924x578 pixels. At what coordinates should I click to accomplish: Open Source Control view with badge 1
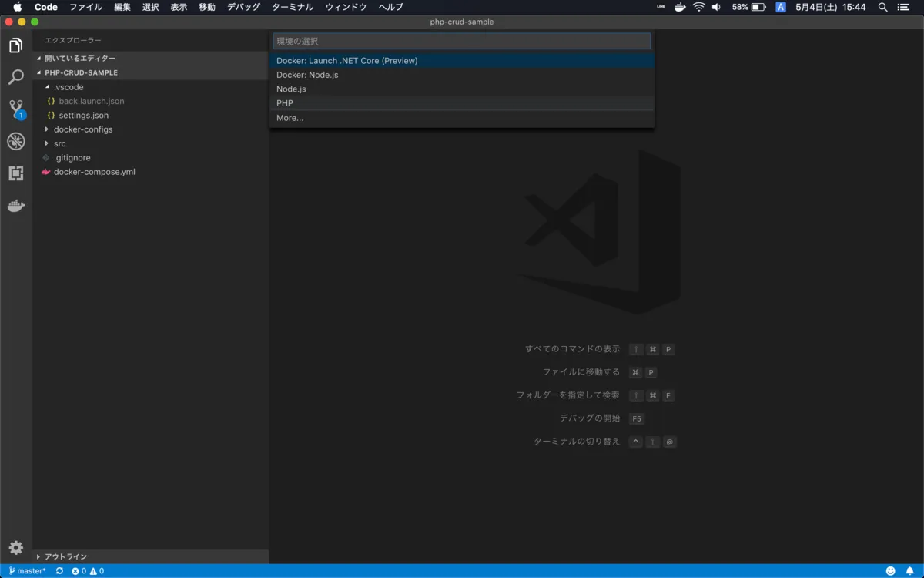point(15,109)
